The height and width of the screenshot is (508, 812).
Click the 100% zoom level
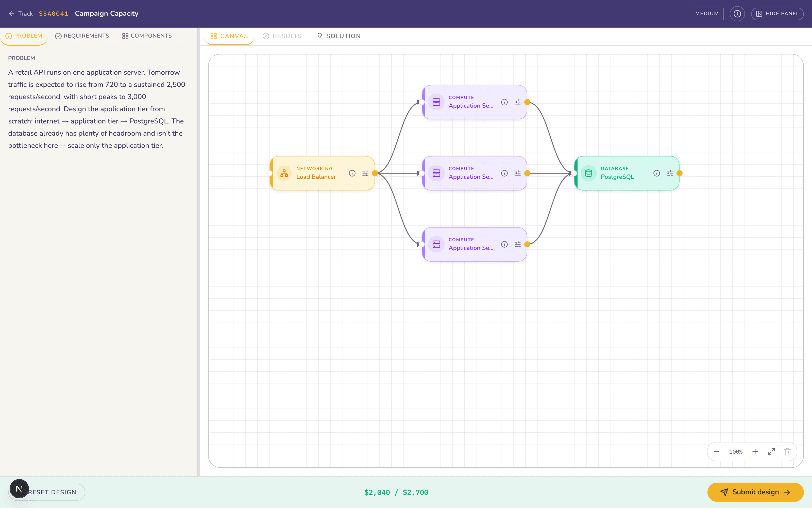tap(736, 452)
